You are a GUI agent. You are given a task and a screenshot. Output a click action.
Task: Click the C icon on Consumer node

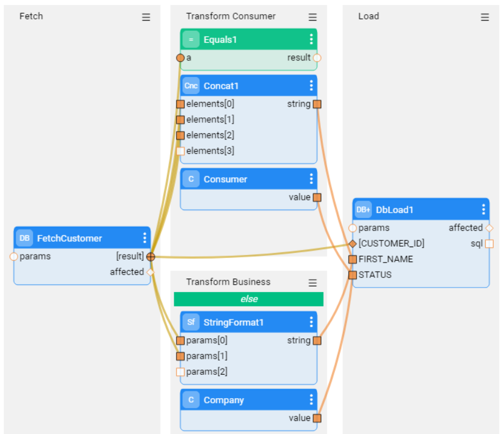click(x=191, y=179)
